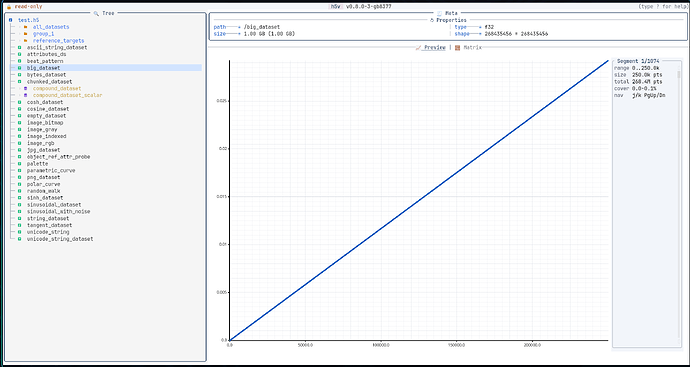690x367 pixels.
Task: Click the folder icon of all_datasets
Action: (26, 27)
